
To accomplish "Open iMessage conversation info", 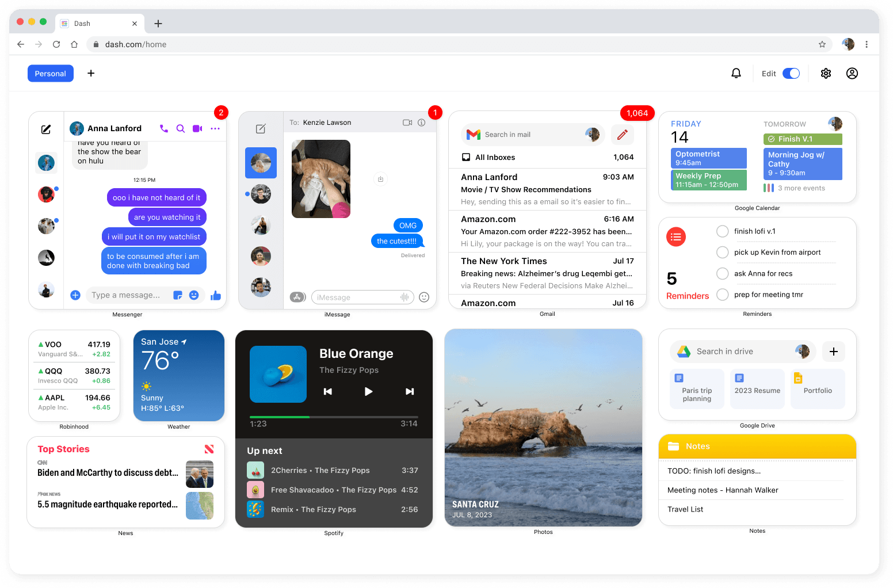I will (x=421, y=123).
